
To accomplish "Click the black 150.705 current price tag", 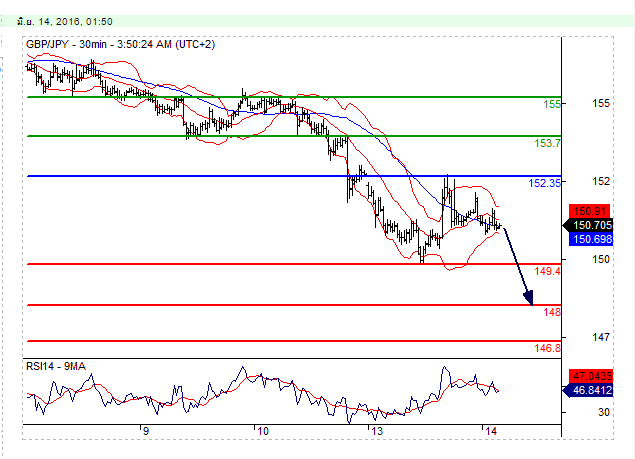I will (x=588, y=225).
